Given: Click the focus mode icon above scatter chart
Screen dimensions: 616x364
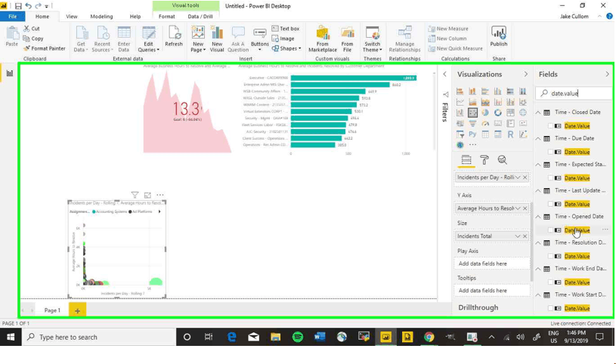Looking at the screenshot, I should click(x=147, y=196).
